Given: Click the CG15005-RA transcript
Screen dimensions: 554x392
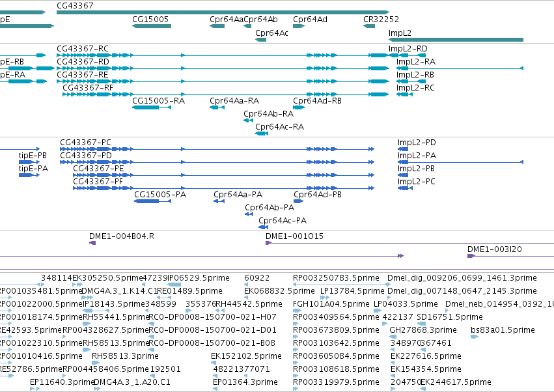Looking at the screenshot, I should [x=152, y=107].
